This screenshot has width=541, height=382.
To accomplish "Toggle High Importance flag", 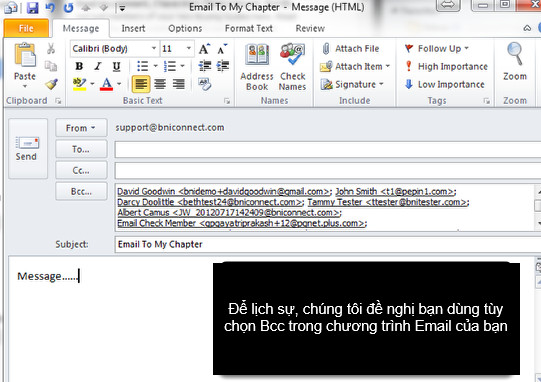I will coord(446,66).
